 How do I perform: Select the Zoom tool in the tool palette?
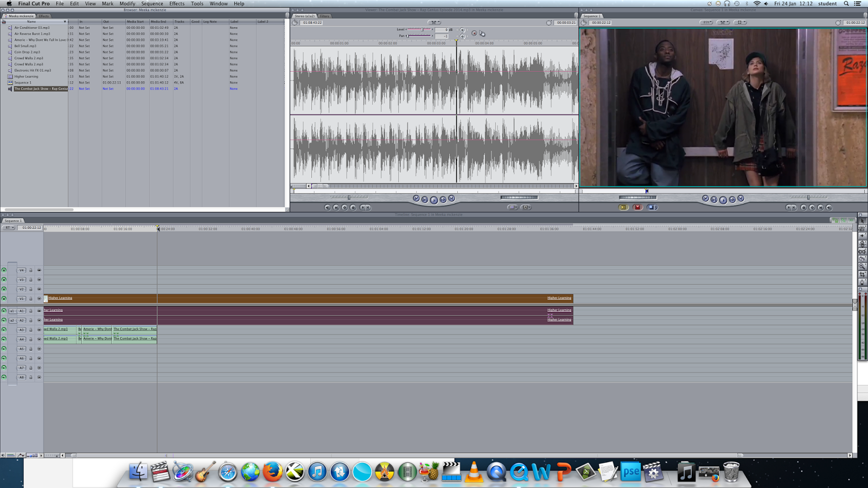pos(862,267)
